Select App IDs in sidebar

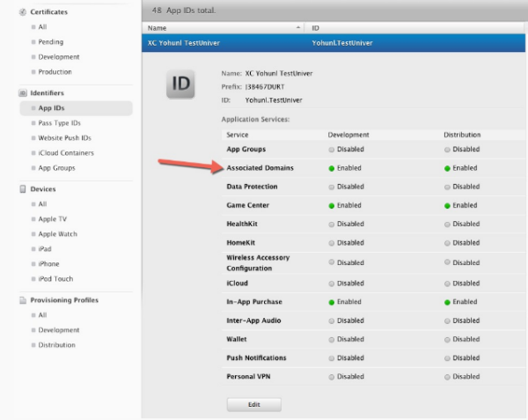click(x=76, y=108)
